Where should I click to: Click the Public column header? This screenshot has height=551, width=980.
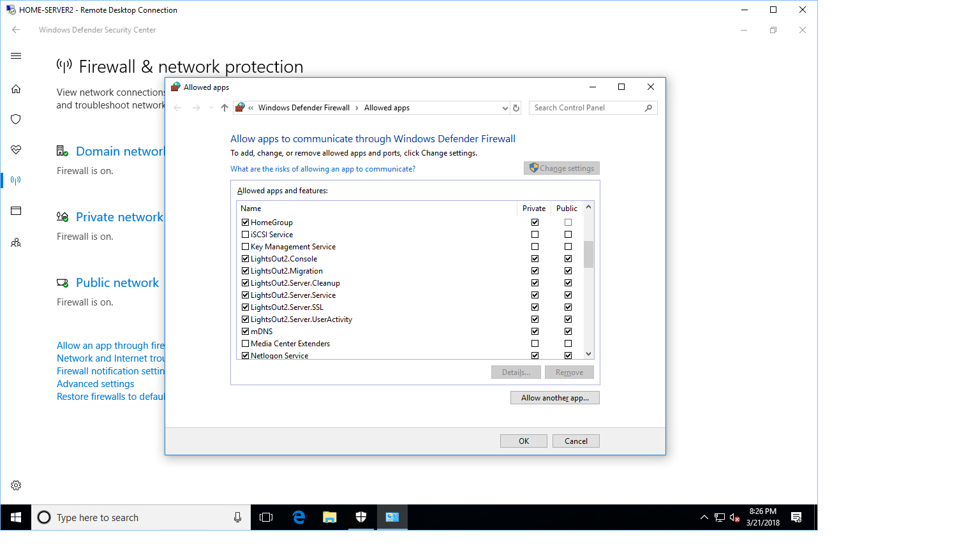point(567,209)
